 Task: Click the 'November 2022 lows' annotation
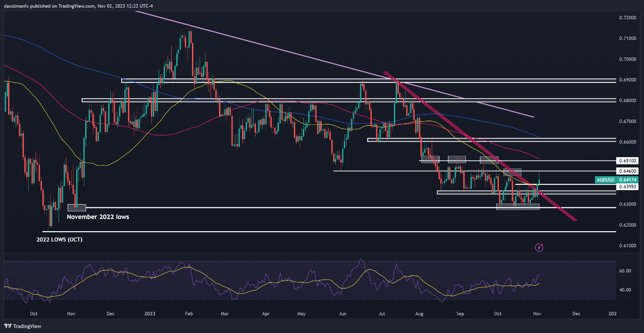point(98,217)
